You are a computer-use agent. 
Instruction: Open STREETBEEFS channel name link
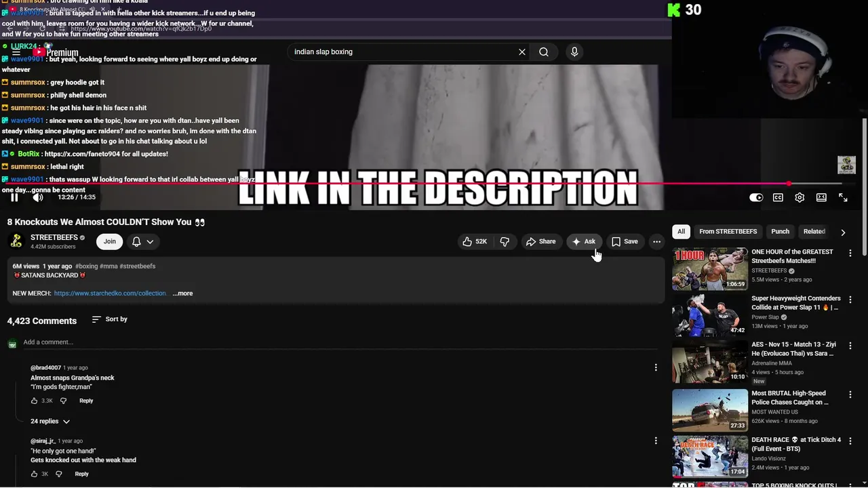tap(54, 238)
